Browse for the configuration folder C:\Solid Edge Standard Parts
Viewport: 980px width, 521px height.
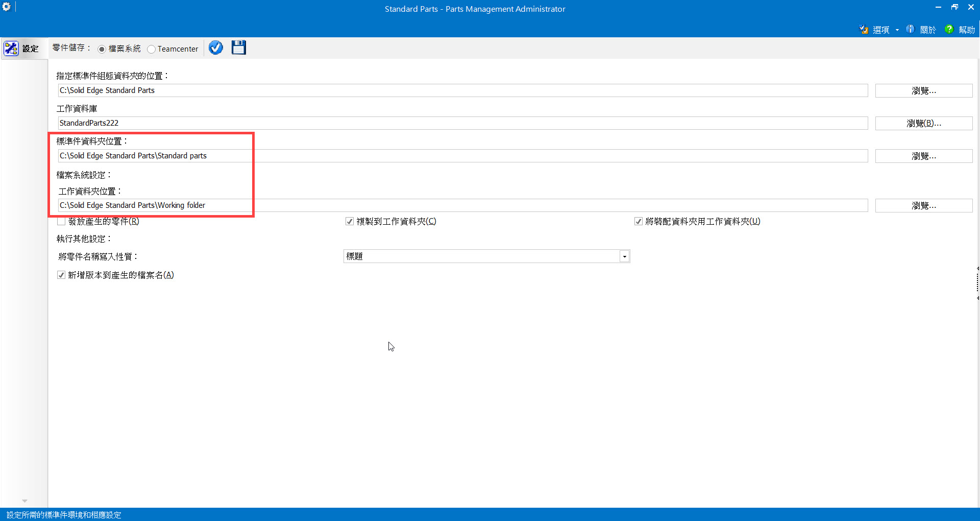924,90
